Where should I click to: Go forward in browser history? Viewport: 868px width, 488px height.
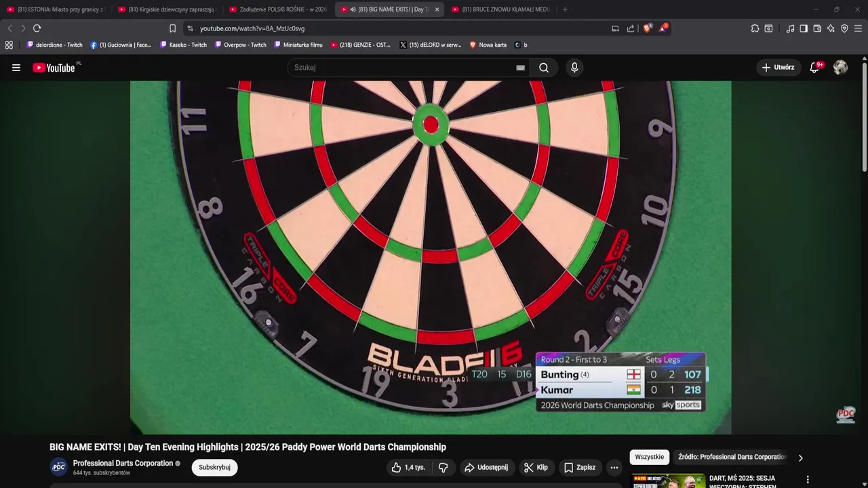click(23, 28)
